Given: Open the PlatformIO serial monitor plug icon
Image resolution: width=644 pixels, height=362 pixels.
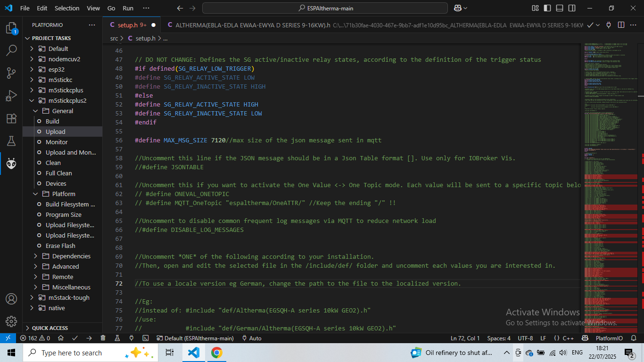Looking at the screenshot, I should (132, 338).
